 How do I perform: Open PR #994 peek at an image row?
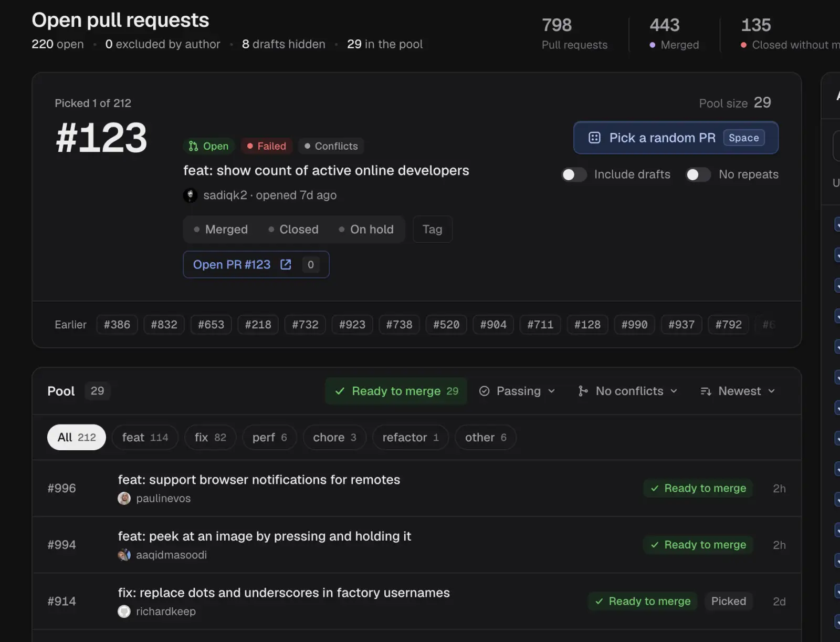tap(417, 545)
